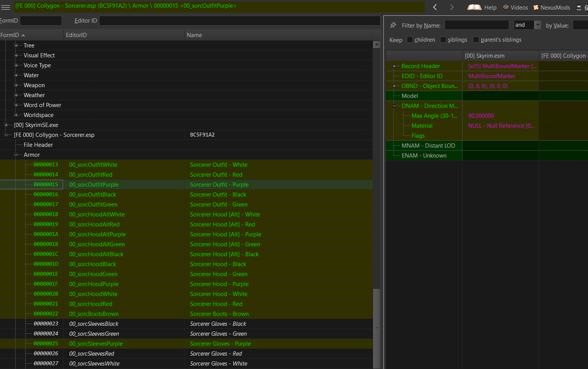Select record 00_sorcSleevesPurple
The height and width of the screenshot is (369, 588).
point(186,344)
